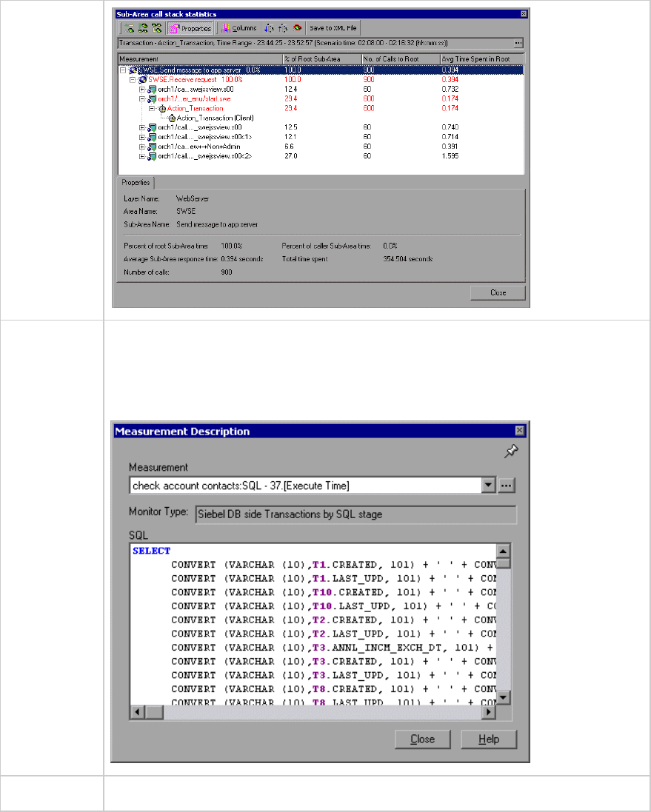The image size is (651, 812).
Task: Expand the orch1/cal..._swejssview.s00<1> node
Action: click(x=142, y=137)
